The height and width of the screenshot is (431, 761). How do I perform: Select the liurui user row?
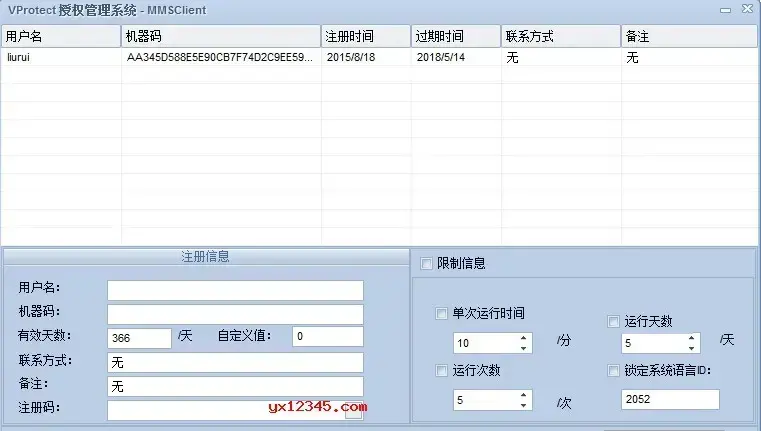pyautogui.click(x=379, y=57)
